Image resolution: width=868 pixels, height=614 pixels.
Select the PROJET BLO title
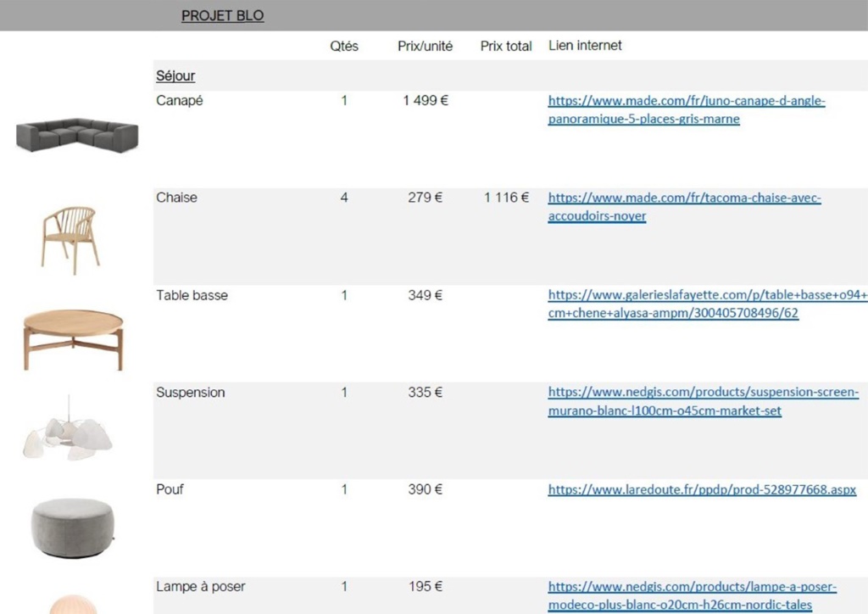[x=223, y=15]
